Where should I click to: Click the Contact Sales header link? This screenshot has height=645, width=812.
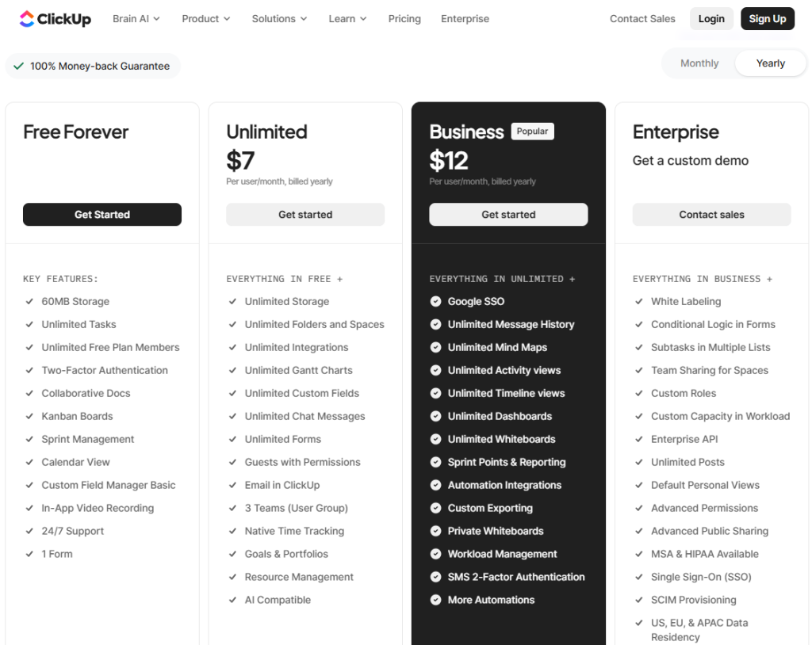(642, 18)
